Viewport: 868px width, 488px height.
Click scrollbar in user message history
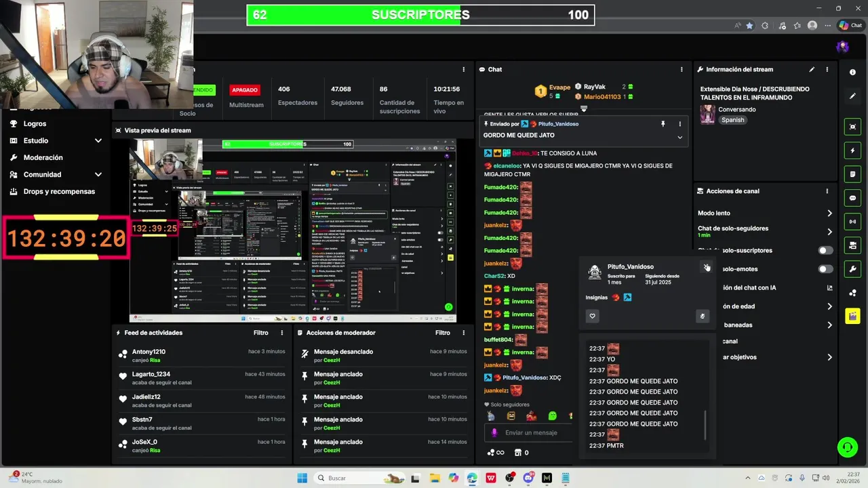click(x=705, y=425)
